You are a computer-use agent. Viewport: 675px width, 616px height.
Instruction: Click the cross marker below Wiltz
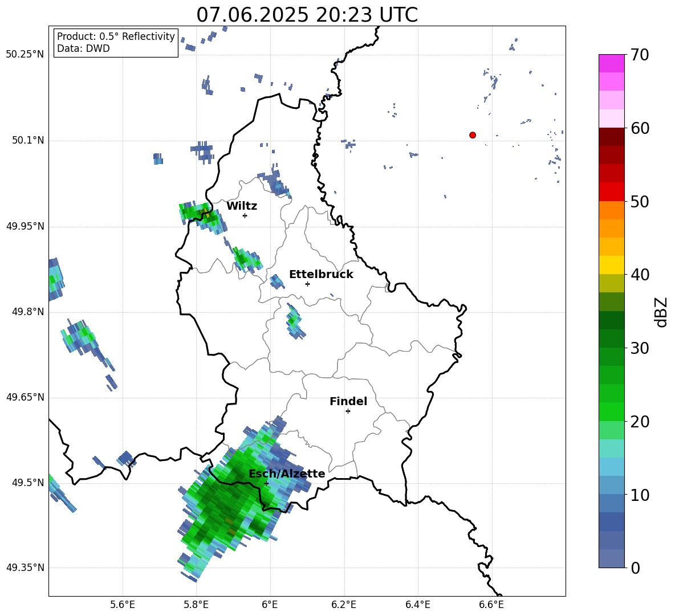(245, 215)
